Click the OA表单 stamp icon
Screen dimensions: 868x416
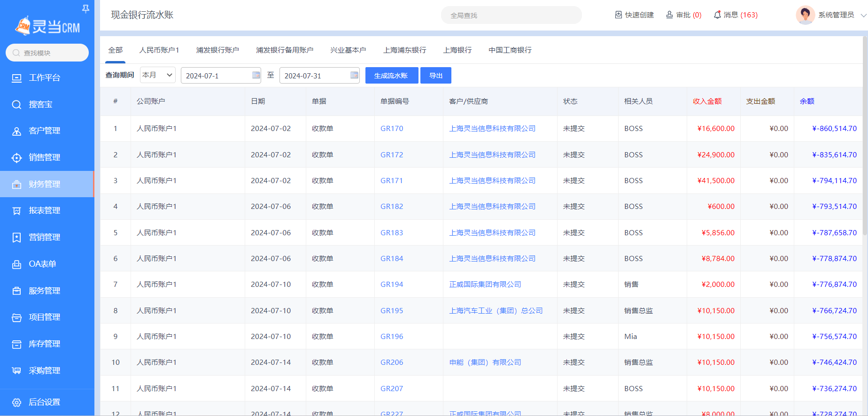[x=16, y=264]
